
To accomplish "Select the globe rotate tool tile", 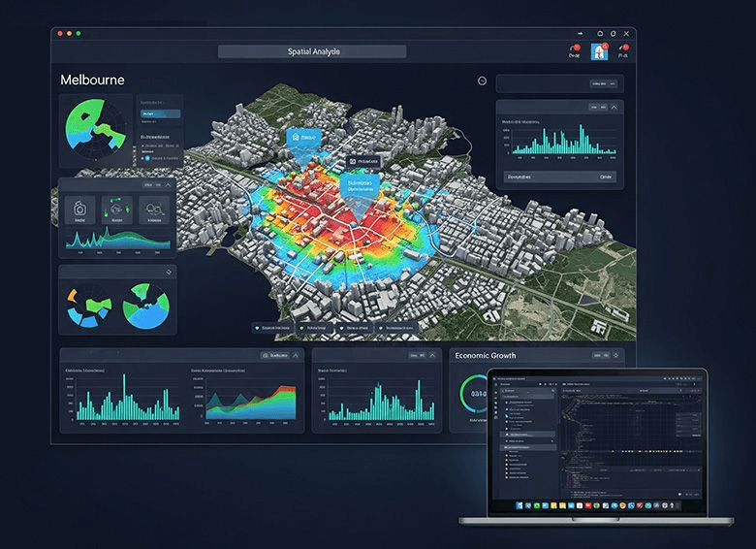I will (116, 210).
